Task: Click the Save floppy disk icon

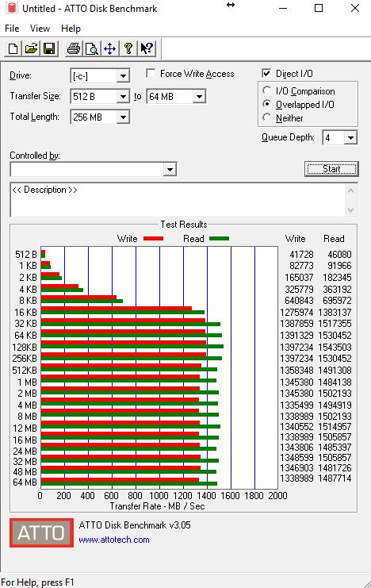Action: point(49,48)
